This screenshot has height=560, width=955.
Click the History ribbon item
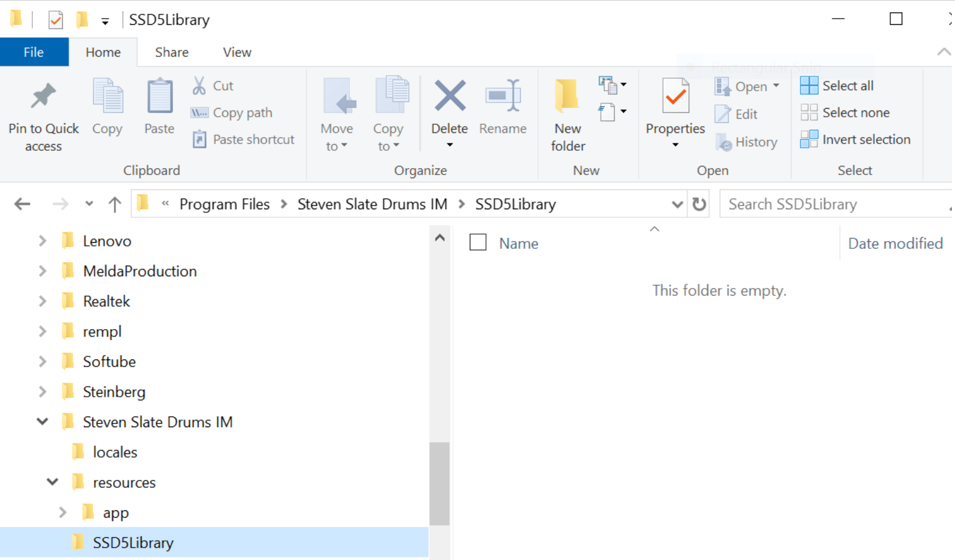coord(746,142)
